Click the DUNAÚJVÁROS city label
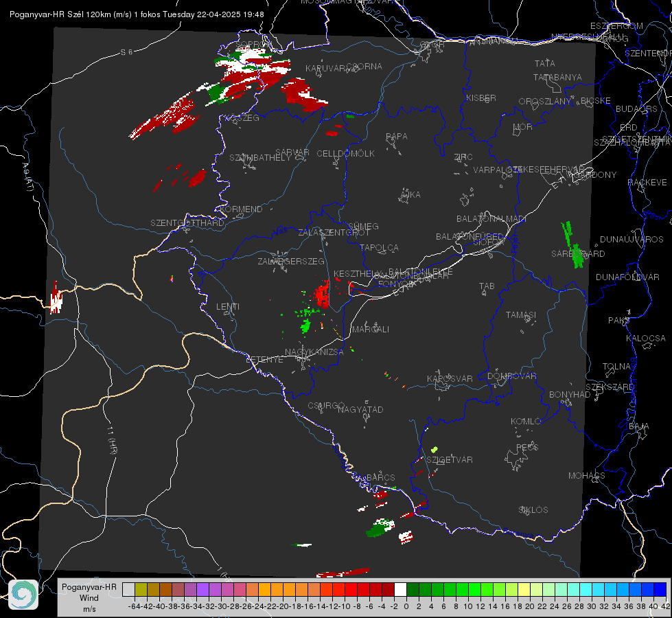Image resolution: width=672 pixels, height=618 pixels. click(632, 239)
